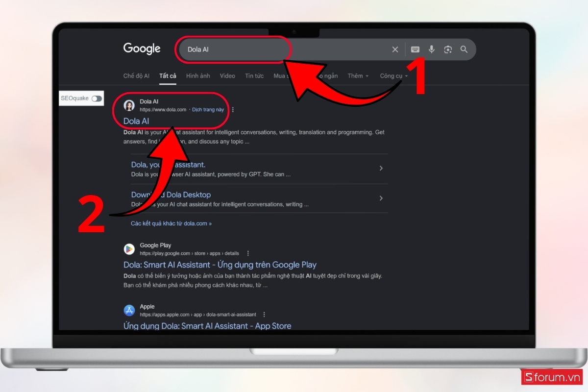The width and height of the screenshot is (588, 392).
Task: Switch to Hình ảnh tab
Action: point(198,76)
